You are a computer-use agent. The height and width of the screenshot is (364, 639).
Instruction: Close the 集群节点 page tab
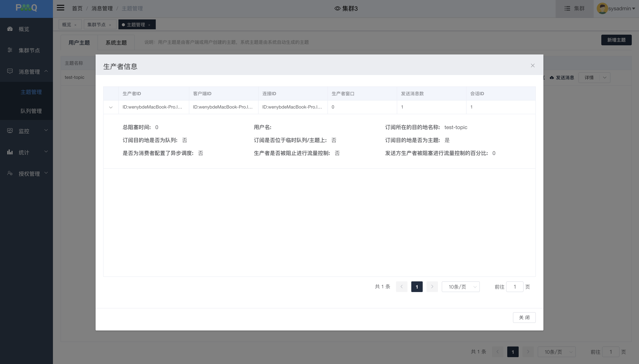[x=110, y=25]
